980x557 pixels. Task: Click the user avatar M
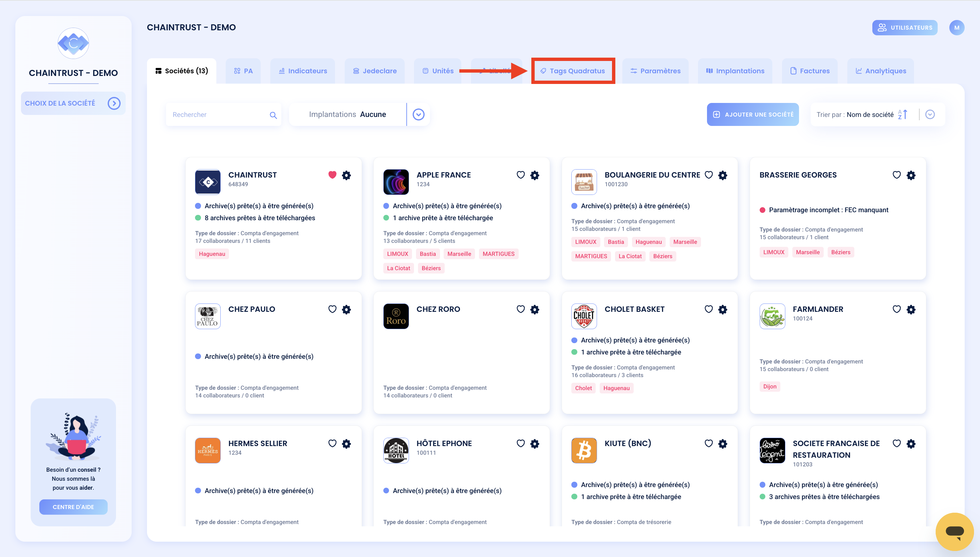957,28
